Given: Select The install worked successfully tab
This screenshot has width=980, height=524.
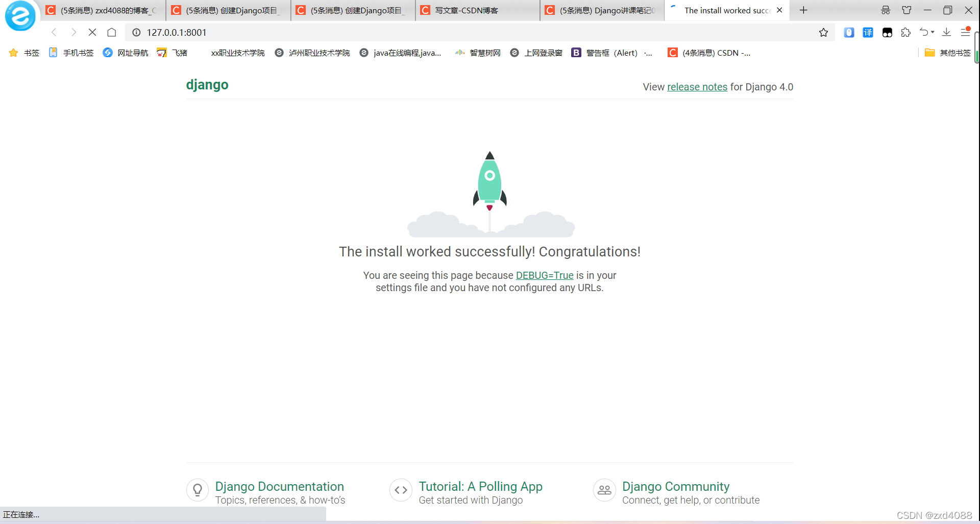Looking at the screenshot, I should click(x=726, y=10).
